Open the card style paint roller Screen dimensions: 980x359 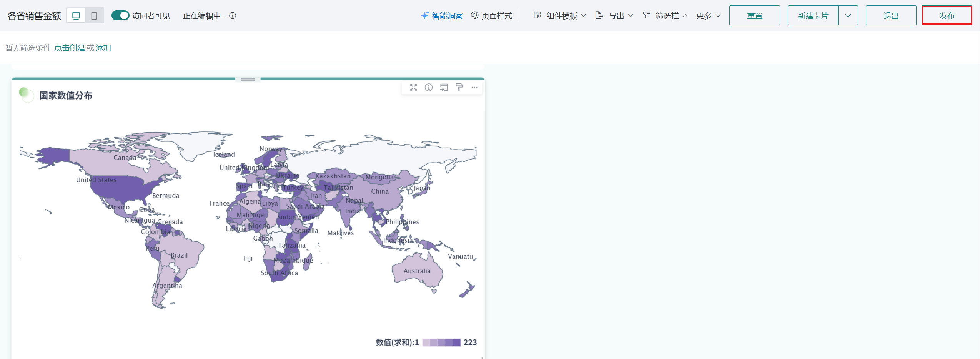pos(459,88)
